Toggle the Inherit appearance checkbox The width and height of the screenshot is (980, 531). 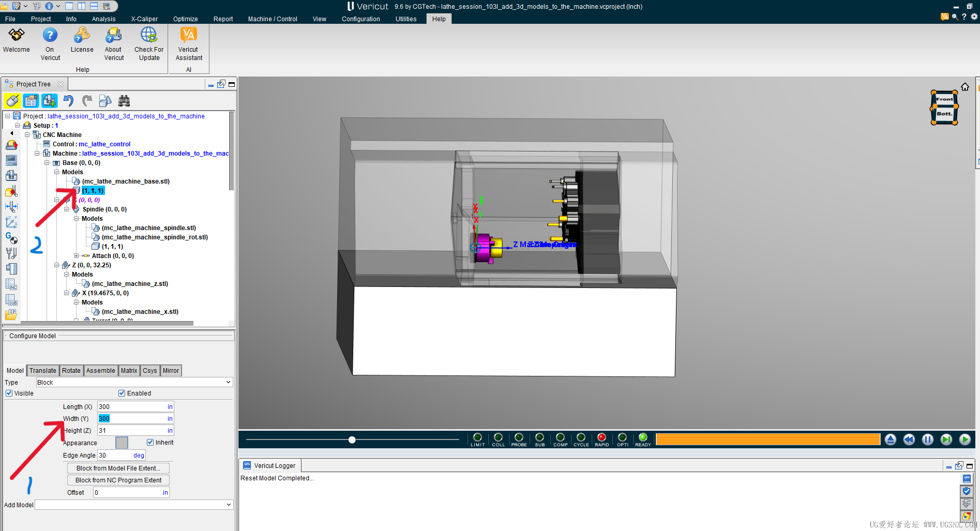point(150,443)
